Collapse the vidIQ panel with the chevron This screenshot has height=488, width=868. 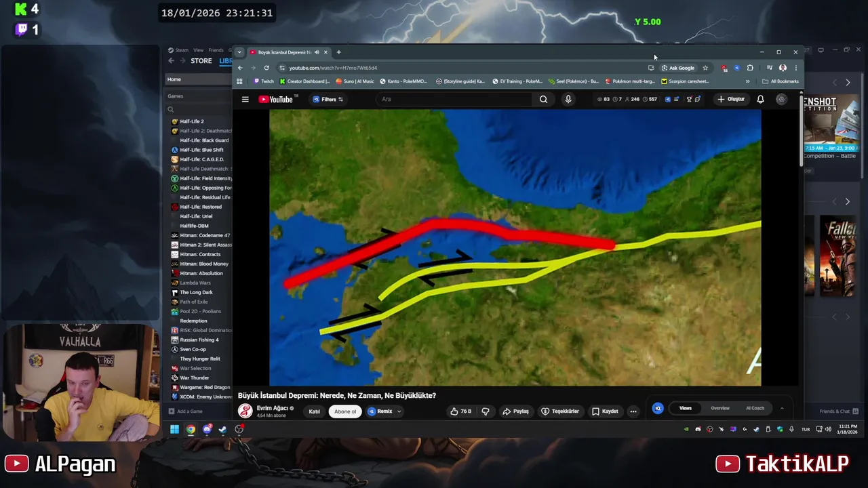(781, 408)
